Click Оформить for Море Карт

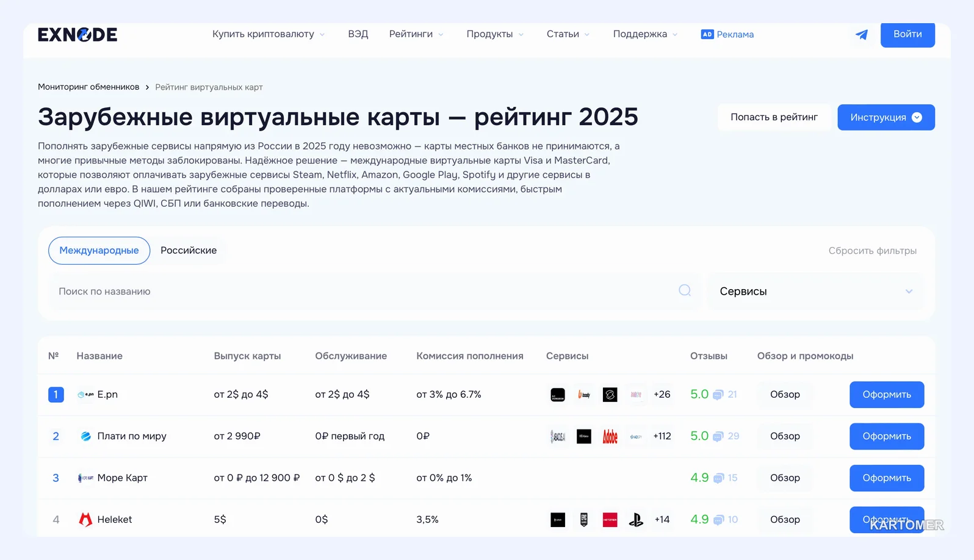[x=887, y=478]
